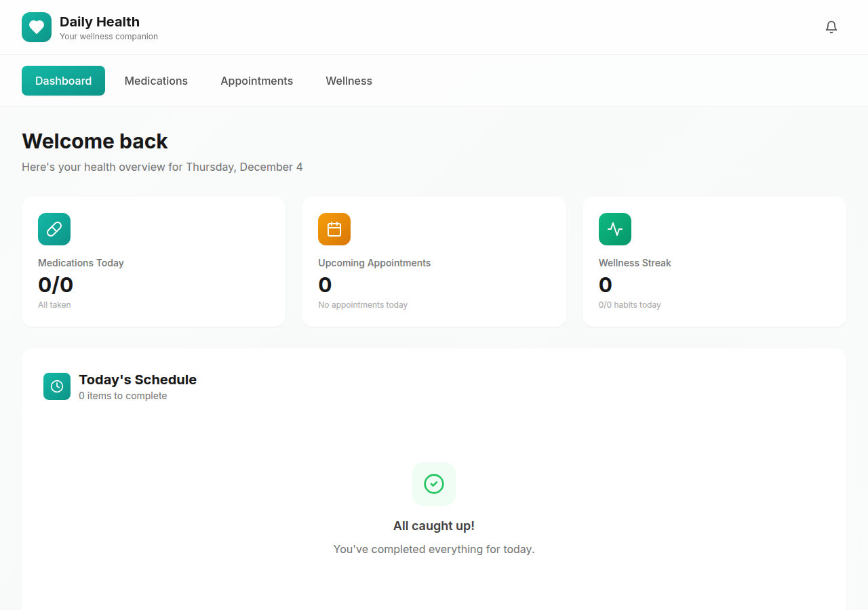The width and height of the screenshot is (868, 610).
Task: Click the Wellness Streak label
Action: tap(635, 263)
